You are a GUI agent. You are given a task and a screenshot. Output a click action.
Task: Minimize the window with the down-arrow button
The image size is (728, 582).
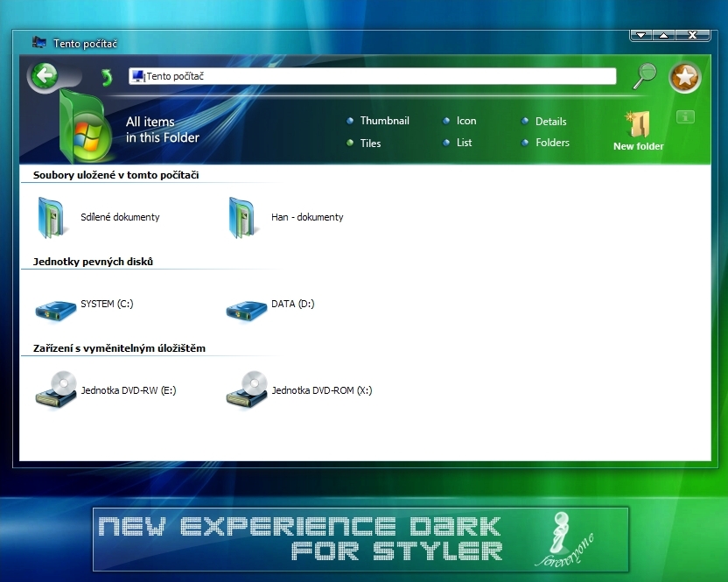(641, 35)
